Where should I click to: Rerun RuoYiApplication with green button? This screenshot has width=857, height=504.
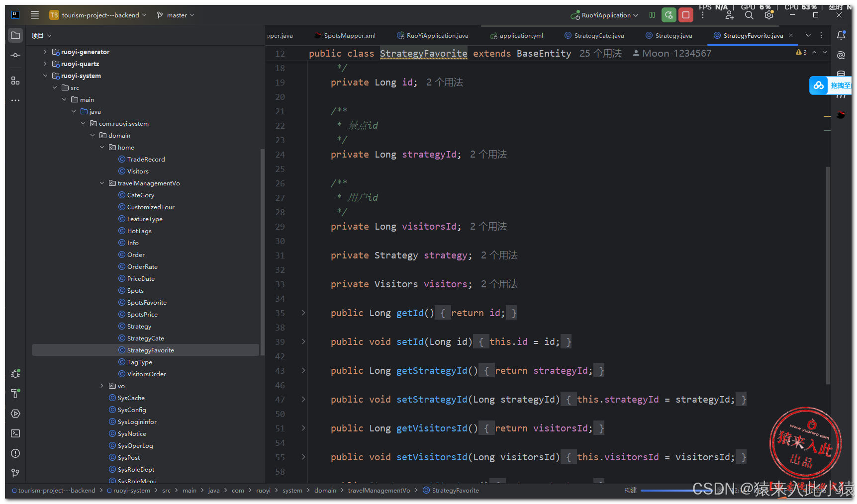coord(669,15)
